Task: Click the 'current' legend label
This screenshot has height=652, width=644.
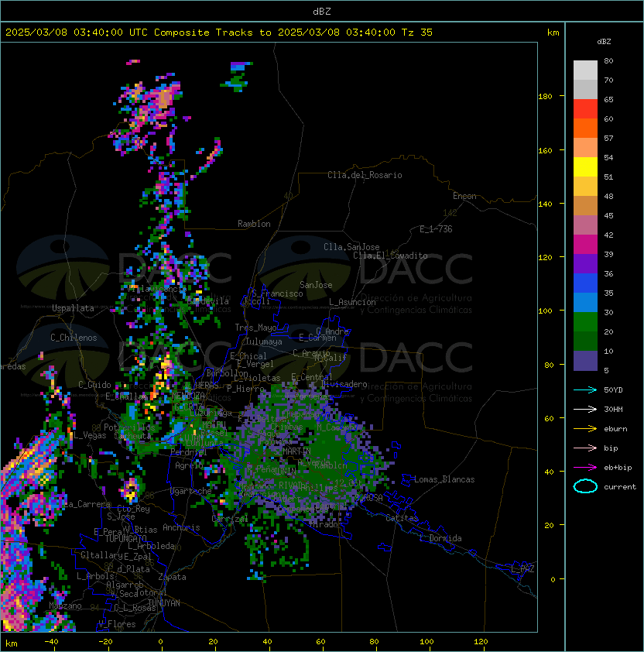Action: (620, 487)
